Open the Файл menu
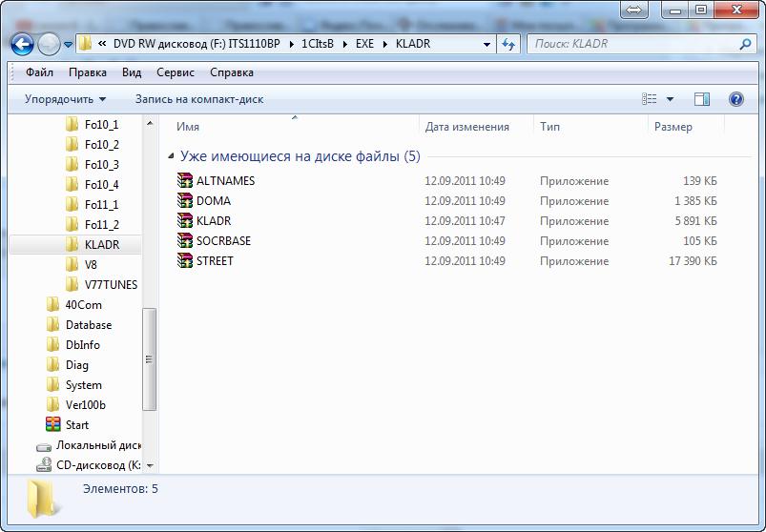 [39, 72]
